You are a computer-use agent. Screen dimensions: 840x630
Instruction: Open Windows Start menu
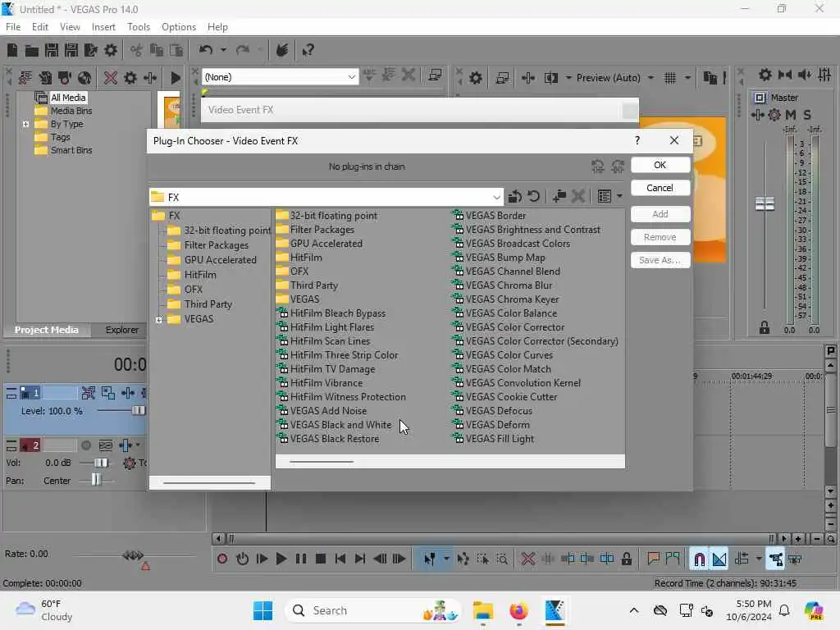pos(262,610)
